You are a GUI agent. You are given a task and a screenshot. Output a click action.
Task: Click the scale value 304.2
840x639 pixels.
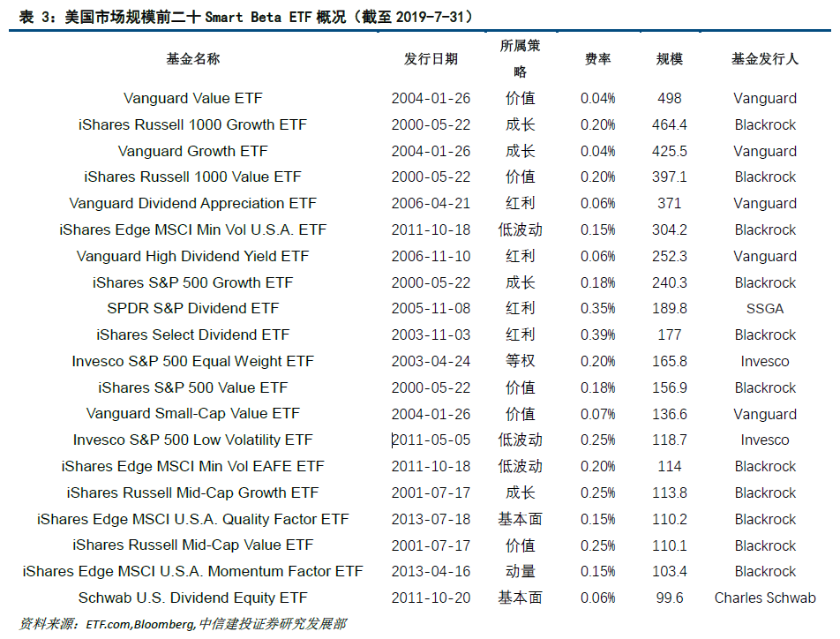(x=669, y=229)
